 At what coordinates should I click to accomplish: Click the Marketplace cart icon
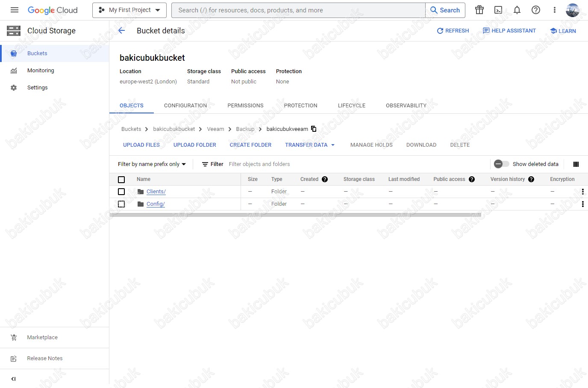pos(14,338)
